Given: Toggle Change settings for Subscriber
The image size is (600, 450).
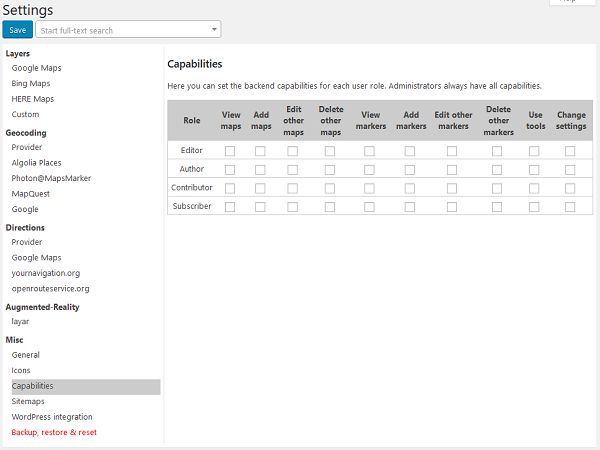Looking at the screenshot, I should click(570, 207).
